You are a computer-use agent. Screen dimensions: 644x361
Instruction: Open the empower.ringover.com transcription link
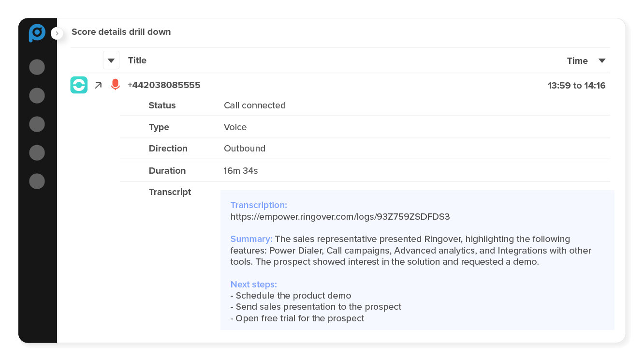coord(340,216)
